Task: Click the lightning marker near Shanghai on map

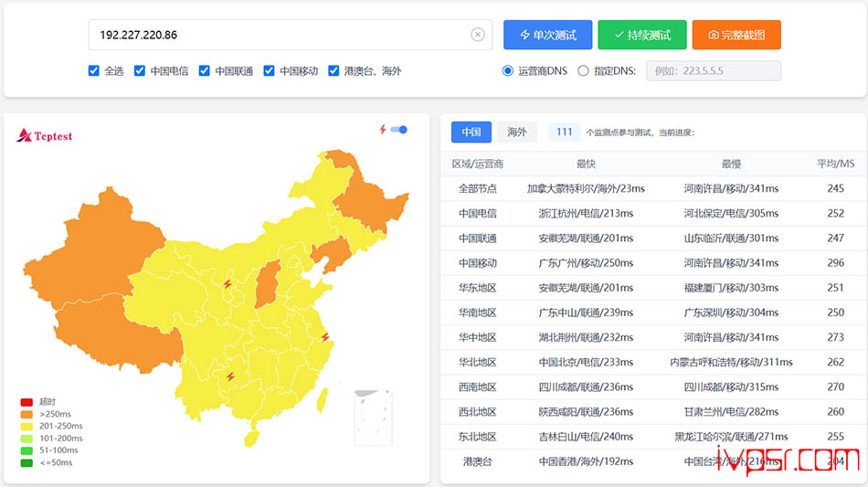Action: tap(325, 336)
